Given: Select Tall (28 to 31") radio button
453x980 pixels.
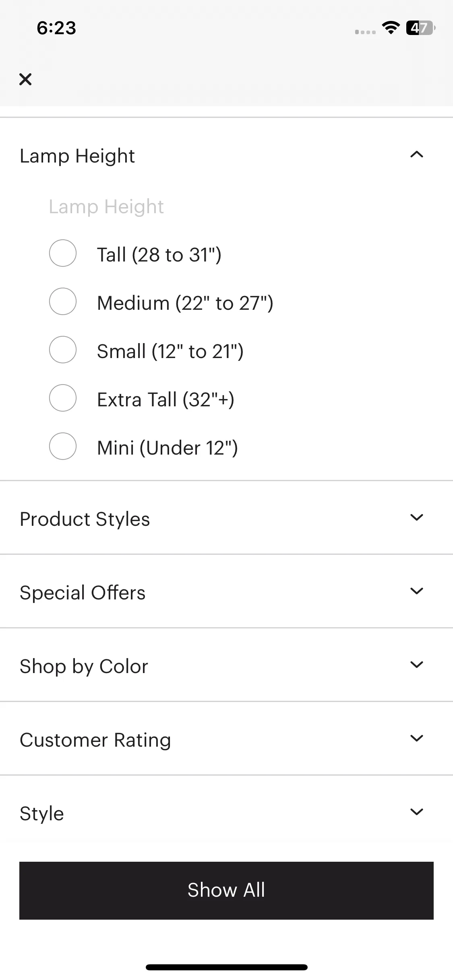Looking at the screenshot, I should coord(63,253).
